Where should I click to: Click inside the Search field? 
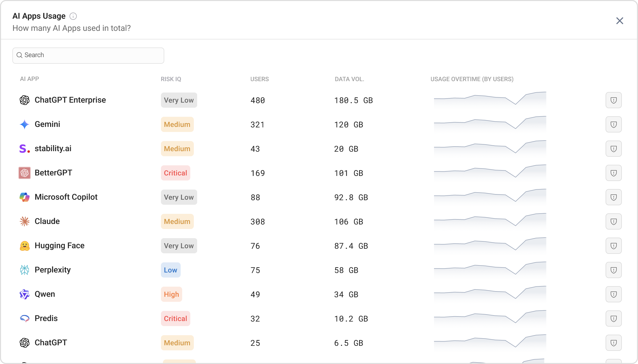(x=88, y=55)
